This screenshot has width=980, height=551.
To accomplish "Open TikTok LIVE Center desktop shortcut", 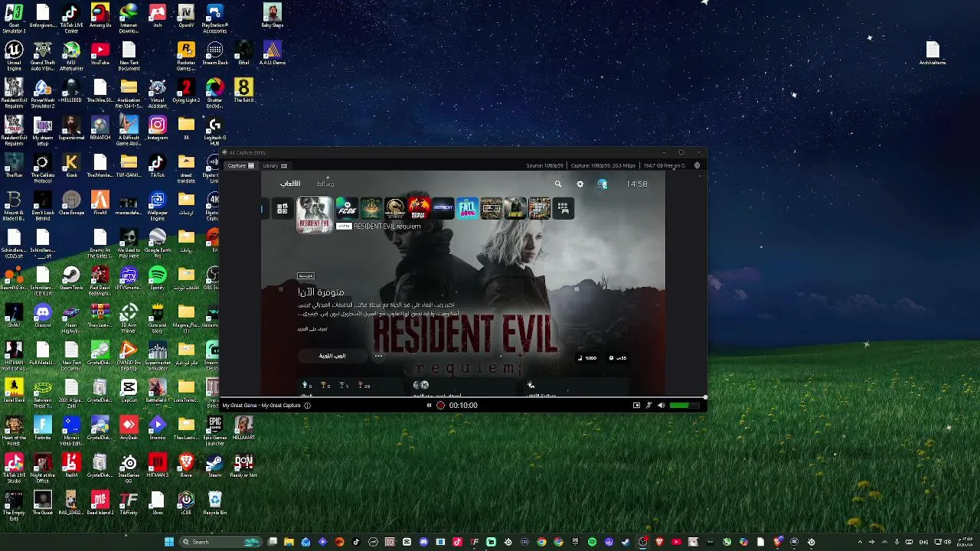I will pos(71,17).
